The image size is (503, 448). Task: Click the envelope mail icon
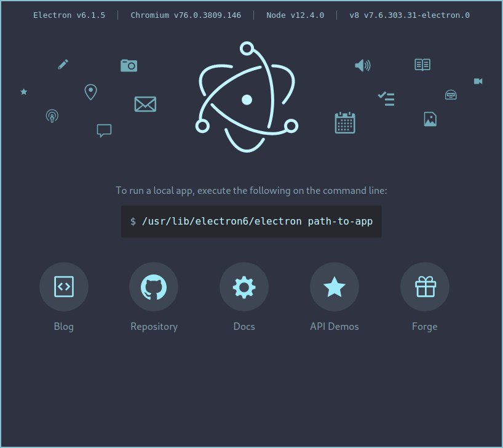(145, 105)
